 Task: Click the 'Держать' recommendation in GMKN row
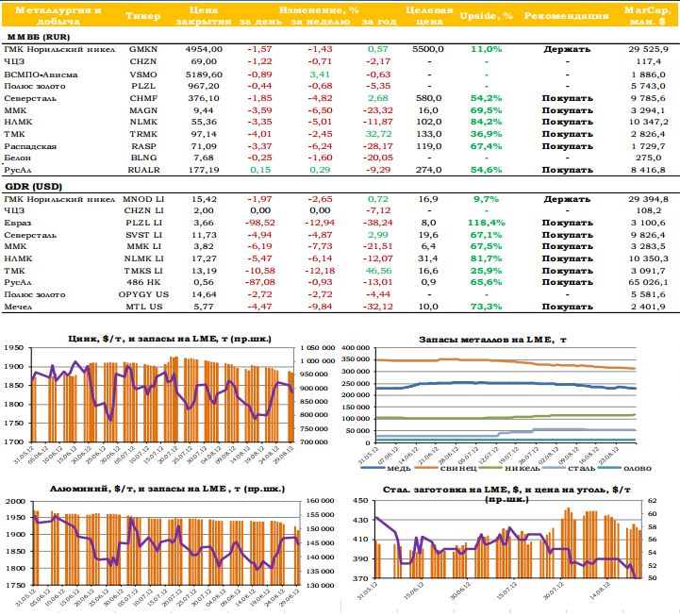[566, 48]
